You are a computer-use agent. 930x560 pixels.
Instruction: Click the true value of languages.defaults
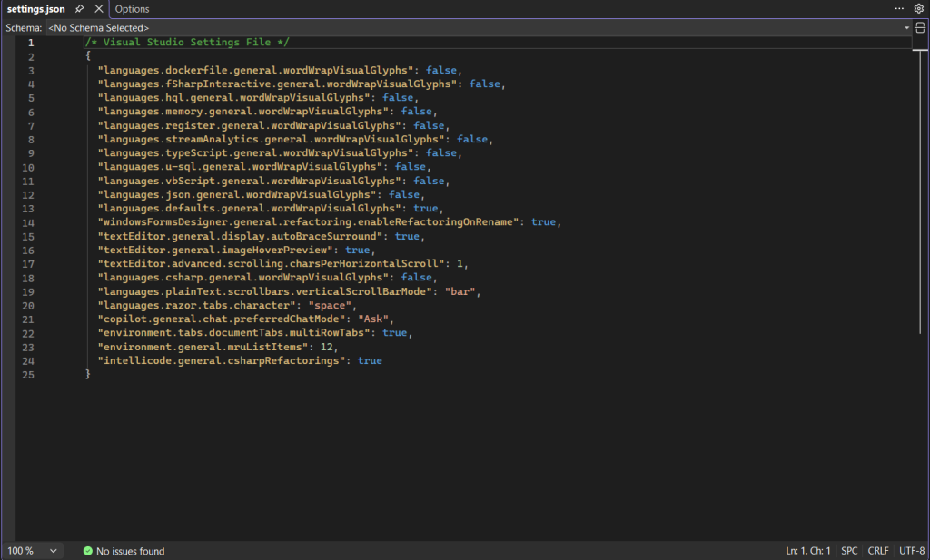point(425,208)
